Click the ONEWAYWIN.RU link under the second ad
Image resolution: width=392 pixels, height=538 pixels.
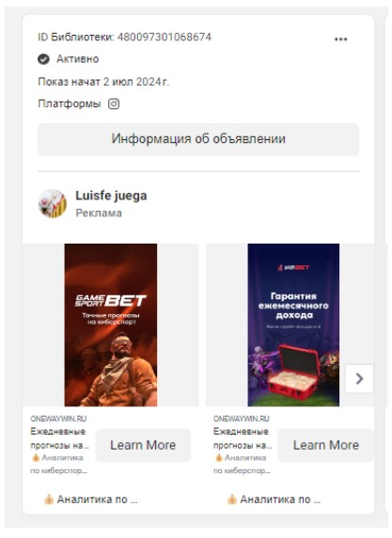(x=242, y=419)
